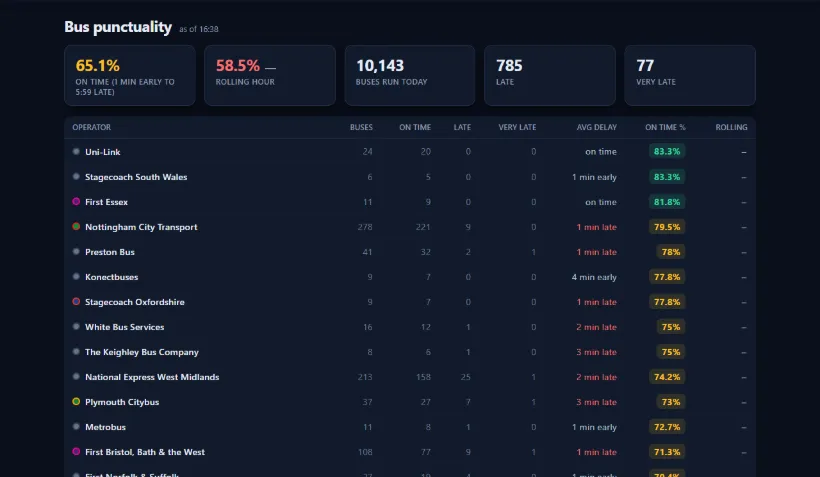
Task: Sort by the VERY LATE column header
Action: 517,127
